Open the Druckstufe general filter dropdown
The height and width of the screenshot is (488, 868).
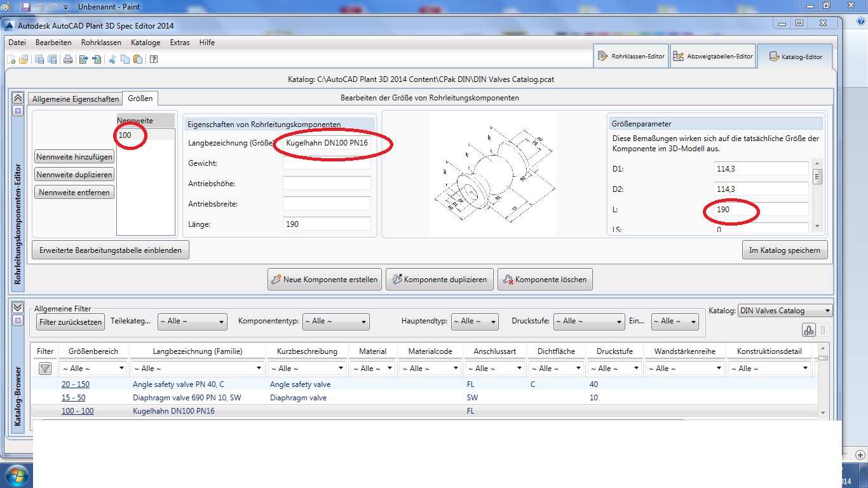pyautogui.click(x=589, y=322)
